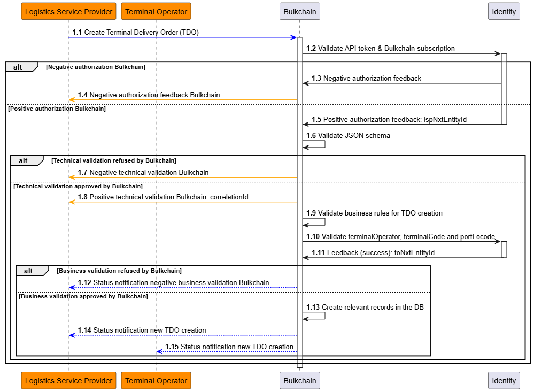The width and height of the screenshot is (534, 392).
Task: Click message 1.13 Create relevant records label
Action: (363, 308)
